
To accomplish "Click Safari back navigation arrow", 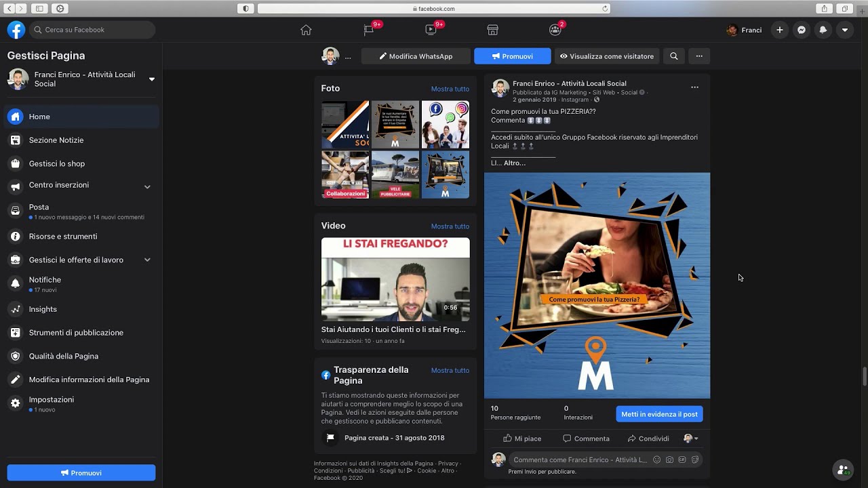I will [x=9, y=9].
